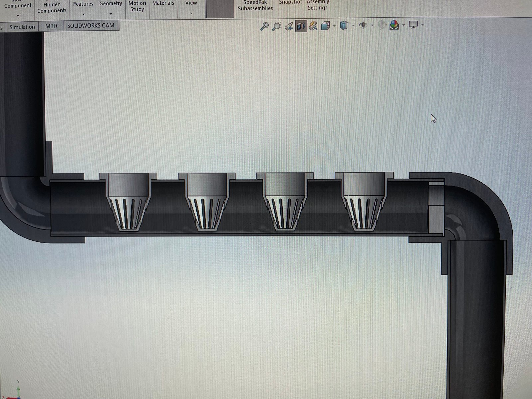Open the MBD tab
Screen dimensions: 532x399
51,26
